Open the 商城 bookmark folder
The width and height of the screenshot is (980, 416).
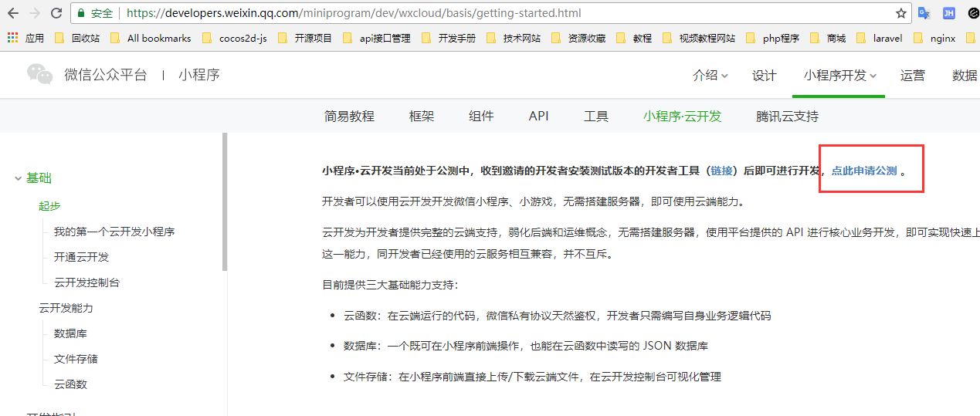(828, 38)
